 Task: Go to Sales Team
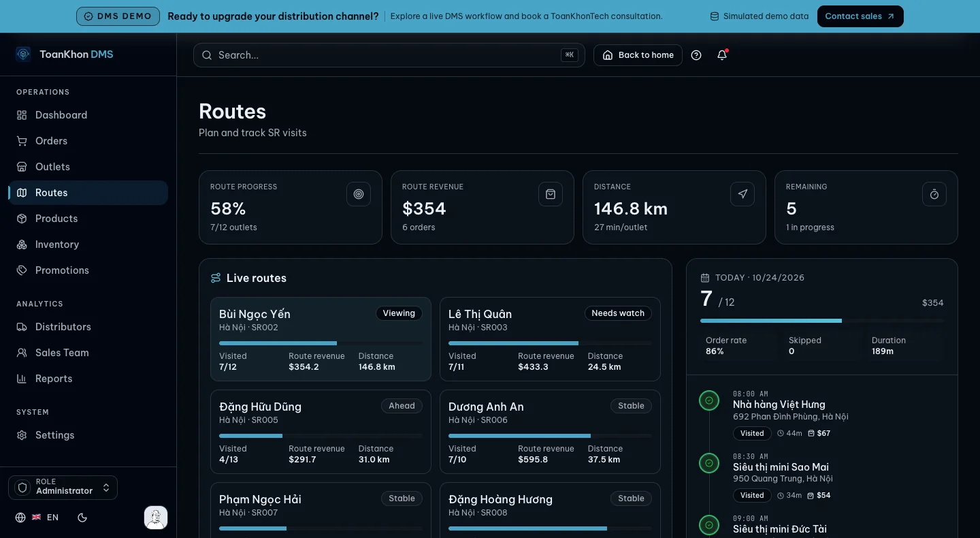(88, 353)
